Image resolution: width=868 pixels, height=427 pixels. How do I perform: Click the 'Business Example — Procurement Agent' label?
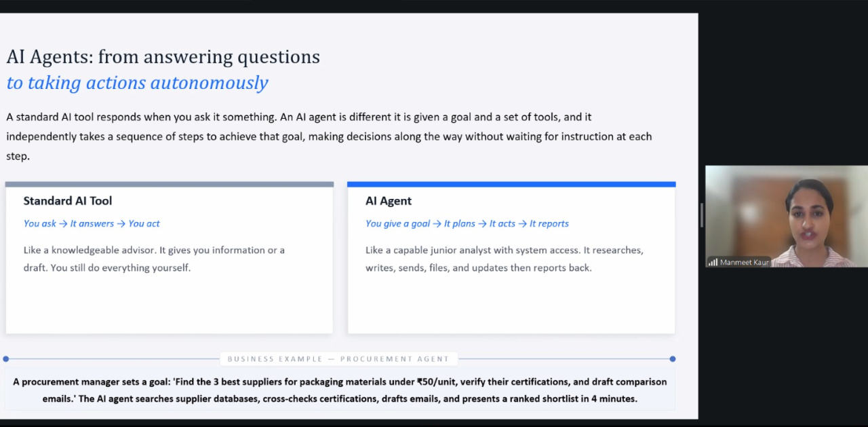(x=338, y=358)
